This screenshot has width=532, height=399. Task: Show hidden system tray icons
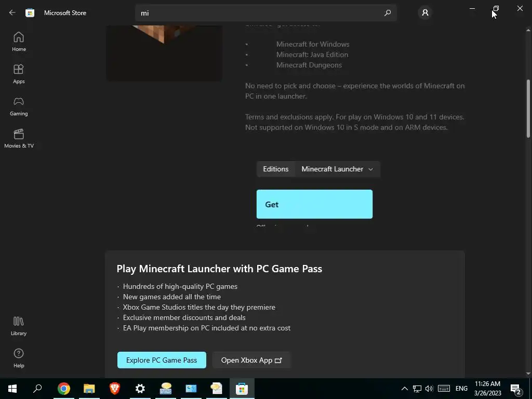click(x=404, y=389)
